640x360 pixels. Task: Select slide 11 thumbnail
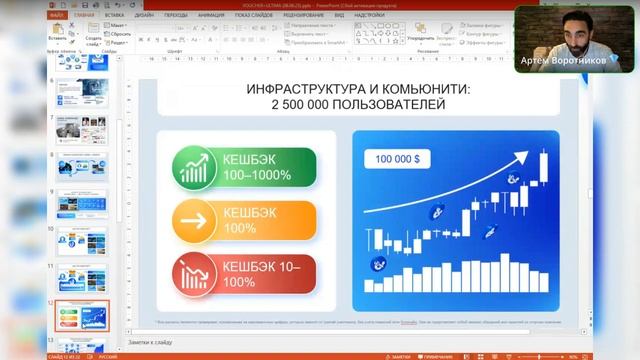coord(82,278)
